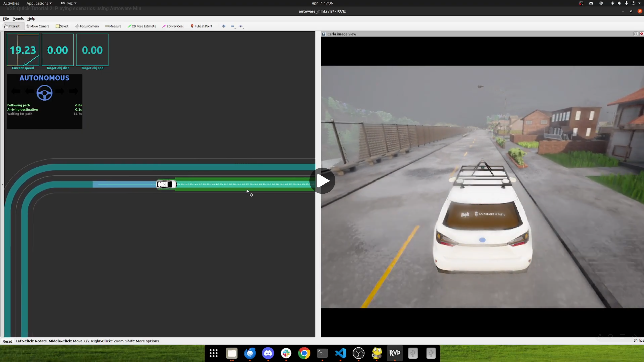This screenshot has width=644, height=362.
Task: Open the rviz app menu in top bar
Action: coord(69,3)
